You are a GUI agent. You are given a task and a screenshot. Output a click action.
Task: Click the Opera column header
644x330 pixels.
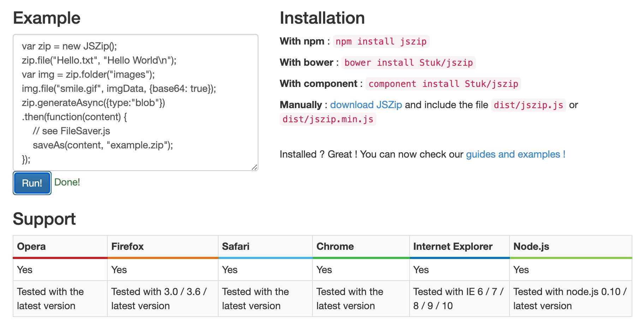31,247
